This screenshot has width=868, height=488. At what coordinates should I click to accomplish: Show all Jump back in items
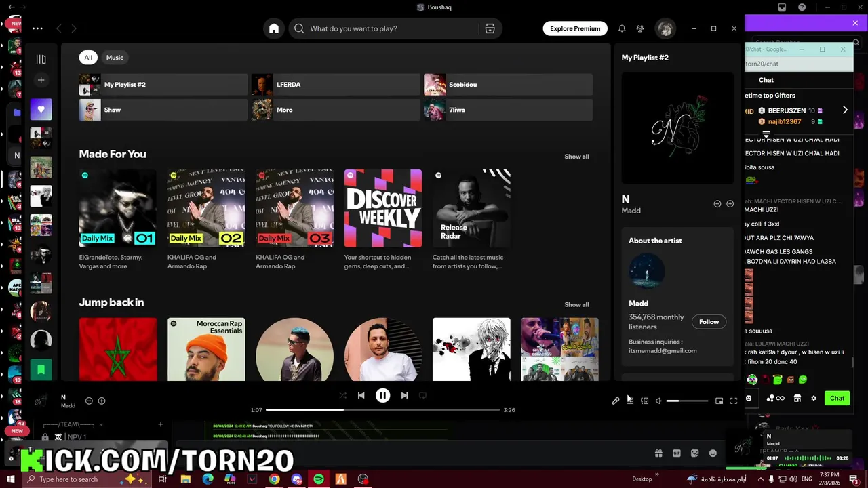(576, 305)
